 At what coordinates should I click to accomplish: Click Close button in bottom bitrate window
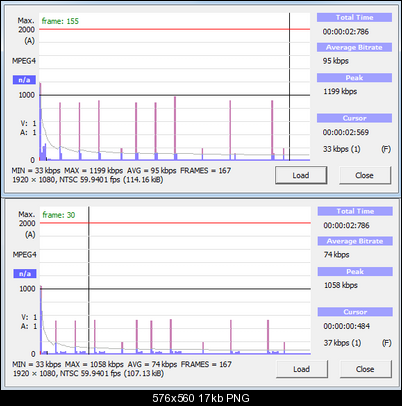click(x=365, y=369)
